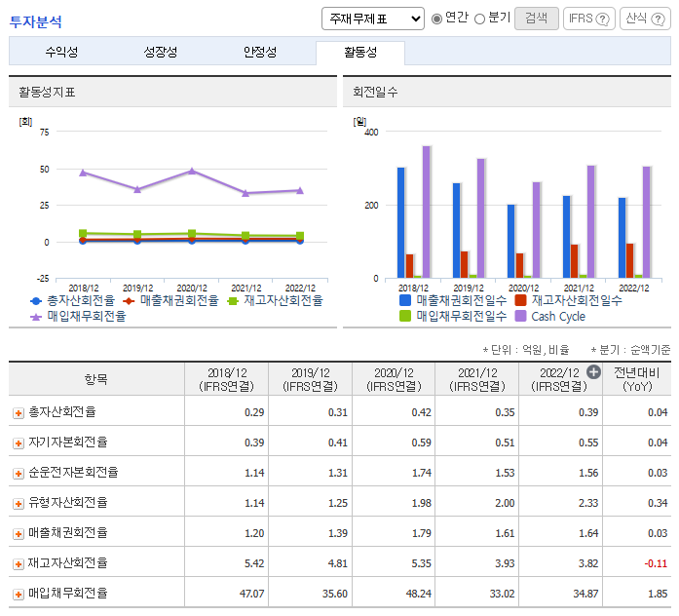Click the 0.59 자기자본회전율 value
The width and height of the screenshot is (679, 616).
click(x=422, y=443)
